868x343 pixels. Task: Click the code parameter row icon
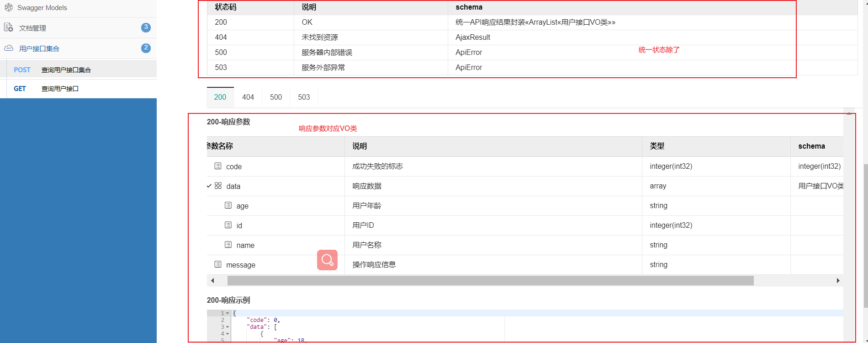click(x=218, y=166)
